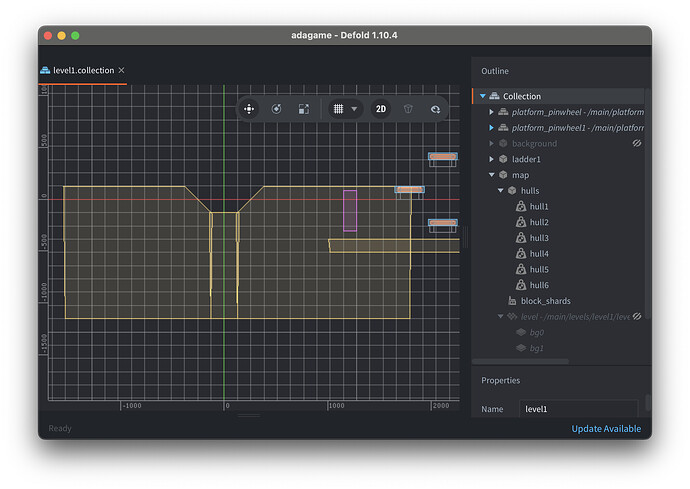This screenshot has width=690, height=489.
Task: Collapse the Collection root node
Action: 483,96
